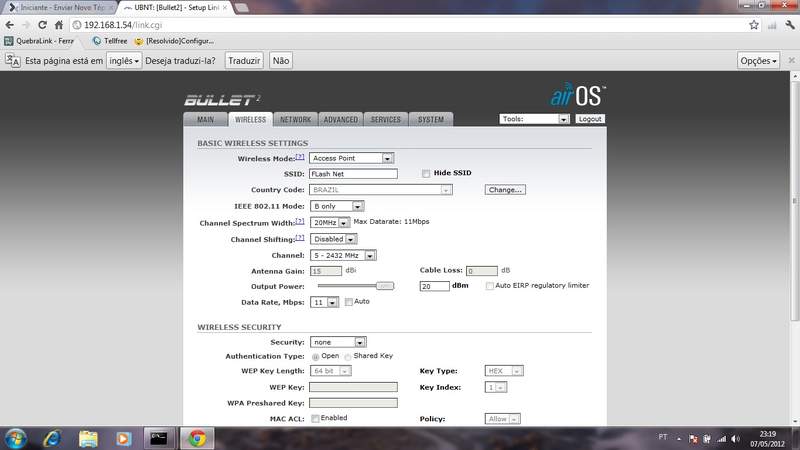800x450 pixels.
Task: Open Action Center flag tray icon
Action: coord(692,438)
